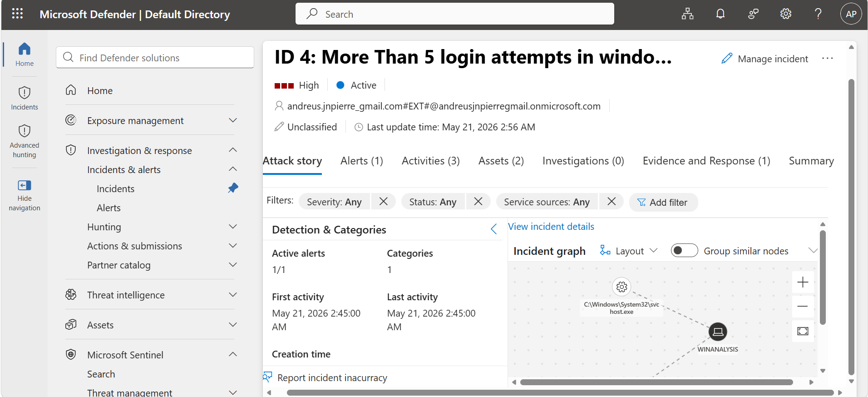Open the Investigations (0) tab

click(583, 161)
